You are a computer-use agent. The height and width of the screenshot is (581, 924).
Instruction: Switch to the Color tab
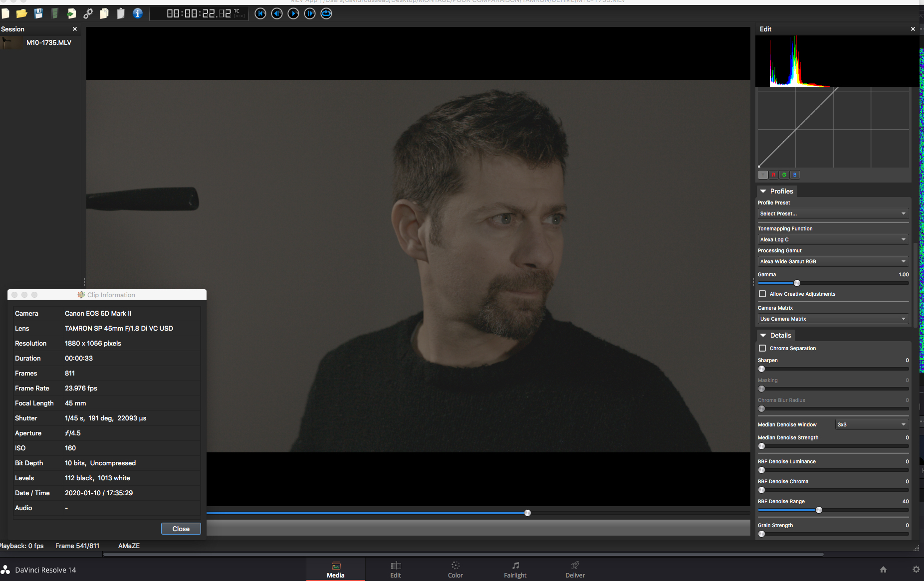click(455, 570)
